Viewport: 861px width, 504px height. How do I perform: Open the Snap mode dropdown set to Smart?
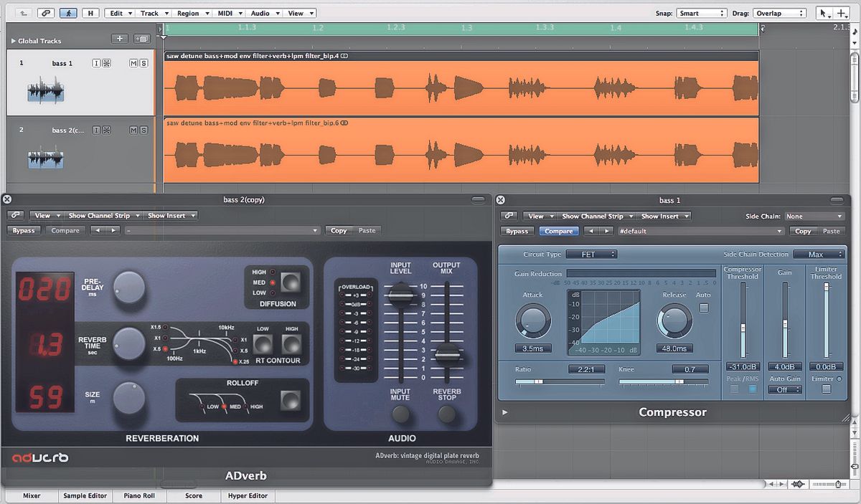(701, 12)
